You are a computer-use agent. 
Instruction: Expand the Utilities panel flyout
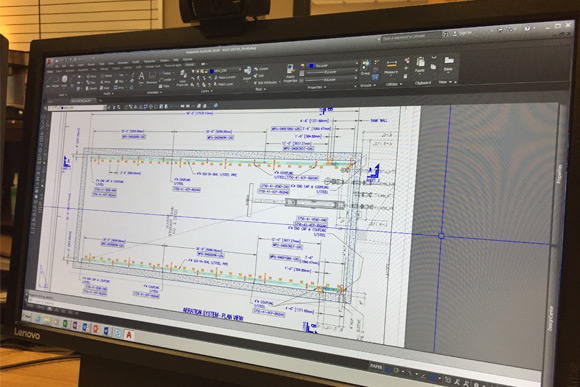(394, 84)
